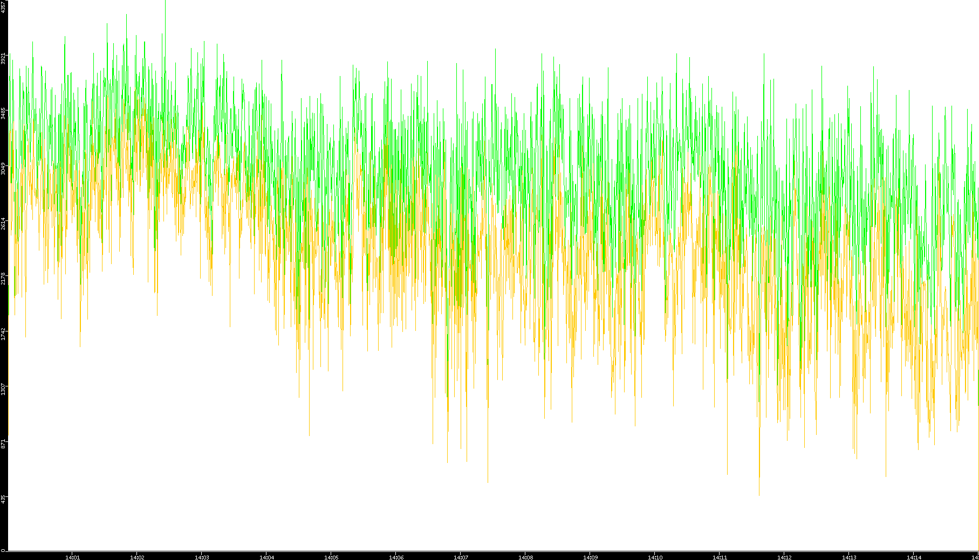This screenshot has height=560, width=979.
Task: Click the 14:03 time axis label
Action: [202, 557]
